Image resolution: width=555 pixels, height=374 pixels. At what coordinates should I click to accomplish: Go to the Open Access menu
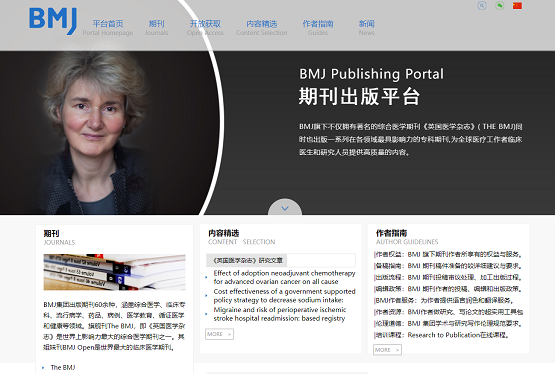(205, 28)
